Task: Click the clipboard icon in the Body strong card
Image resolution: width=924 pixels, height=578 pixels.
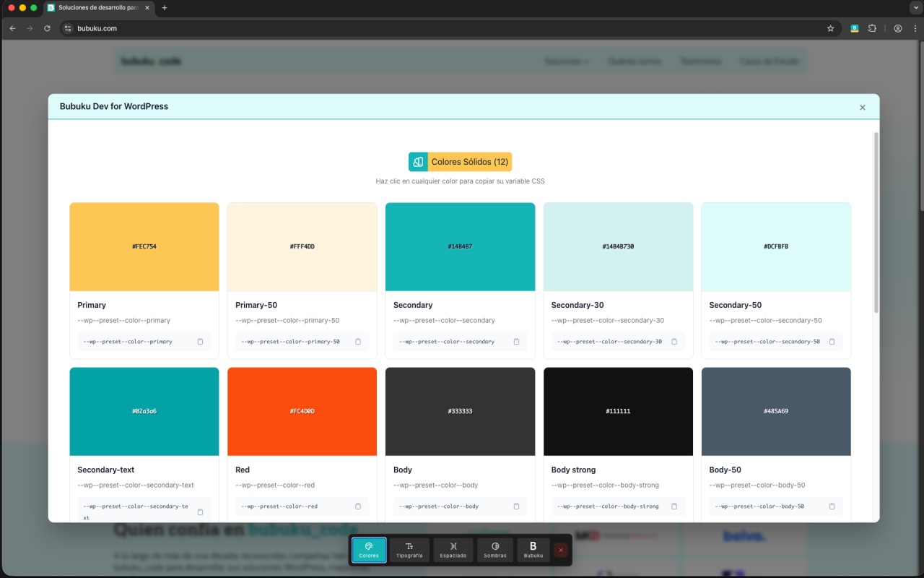Action: click(x=674, y=506)
